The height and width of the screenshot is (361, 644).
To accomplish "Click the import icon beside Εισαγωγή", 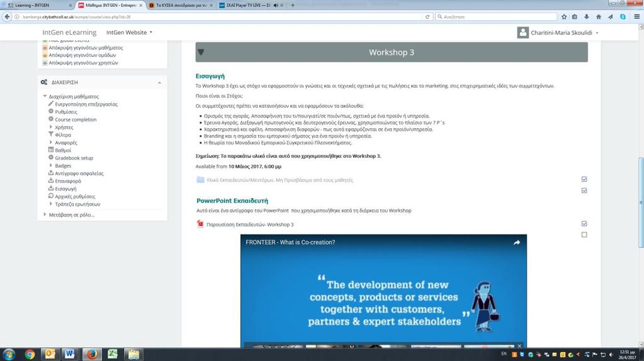I will [x=51, y=188].
